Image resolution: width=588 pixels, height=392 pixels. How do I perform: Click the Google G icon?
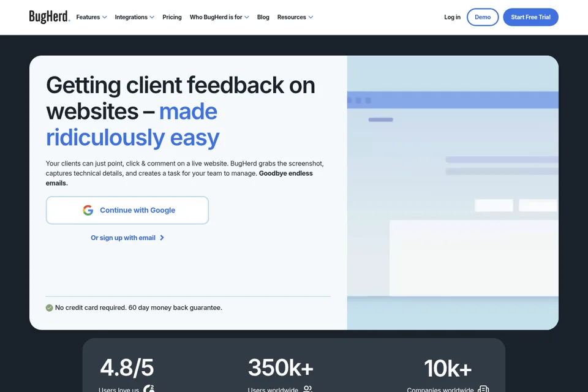(88, 210)
